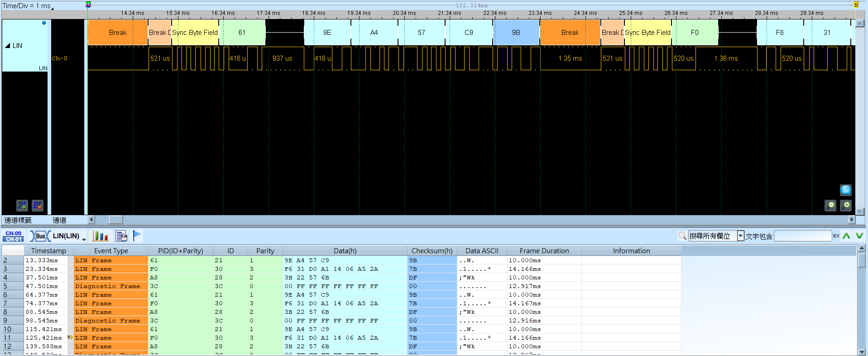Click the Ch-0 channel label
868x356 pixels.
[x=59, y=58]
